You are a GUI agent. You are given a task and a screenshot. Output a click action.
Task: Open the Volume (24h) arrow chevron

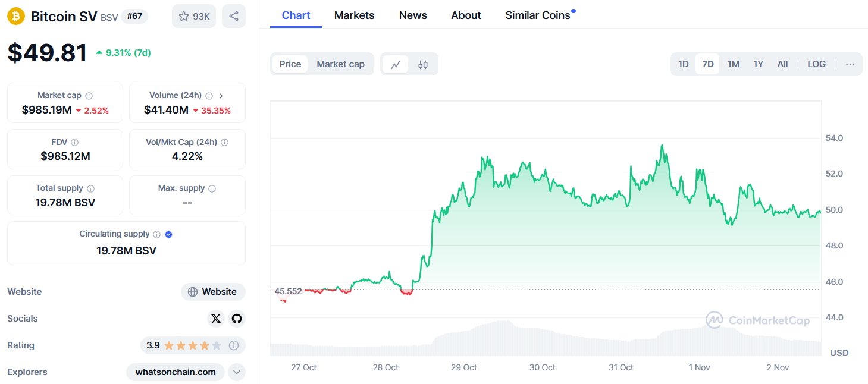pyautogui.click(x=221, y=96)
